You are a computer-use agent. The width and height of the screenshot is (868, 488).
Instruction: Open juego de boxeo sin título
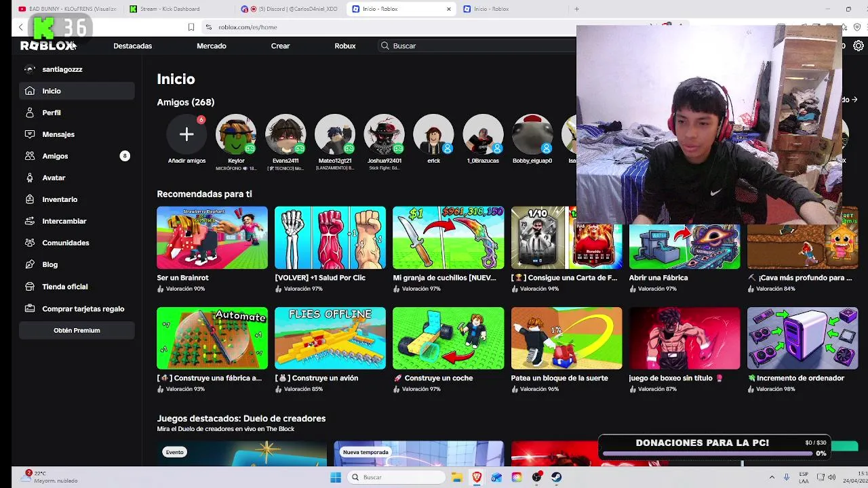coord(684,338)
